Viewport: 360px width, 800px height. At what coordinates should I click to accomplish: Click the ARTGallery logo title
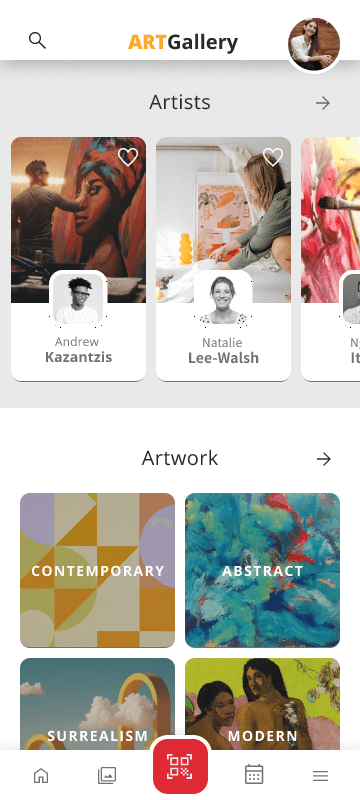point(183,43)
